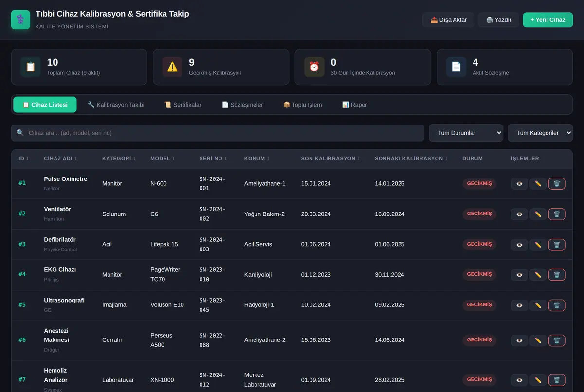This screenshot has width=584, height=392.
Task: Delete the Ultrasonografi device
Action: click(557, 305)
